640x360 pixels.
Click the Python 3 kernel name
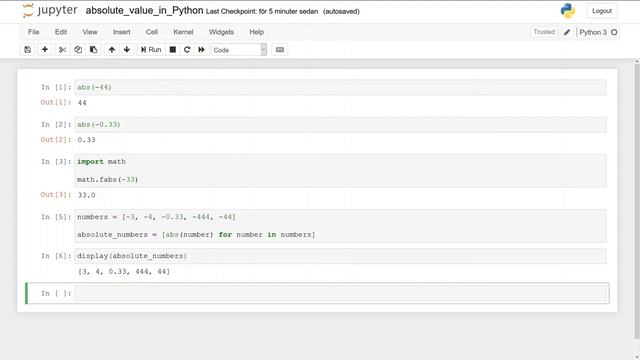[593, 32]
